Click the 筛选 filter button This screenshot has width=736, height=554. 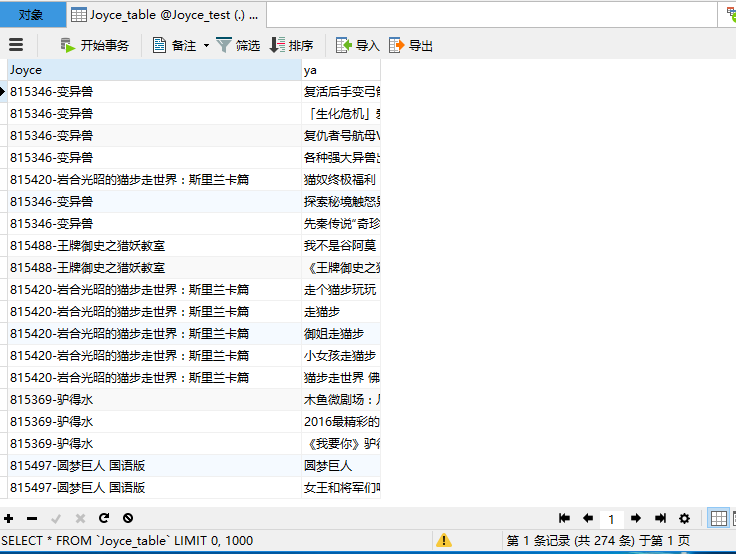point(238,45)
